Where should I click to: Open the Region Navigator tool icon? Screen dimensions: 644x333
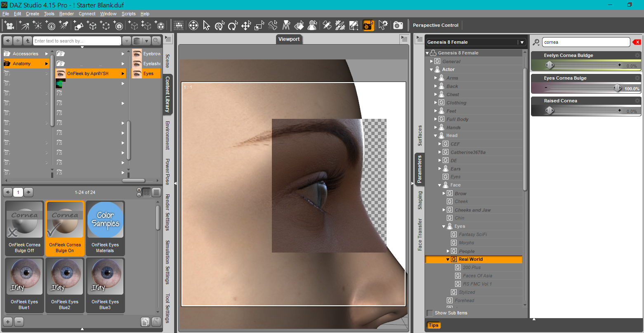(x=312, y=25)
